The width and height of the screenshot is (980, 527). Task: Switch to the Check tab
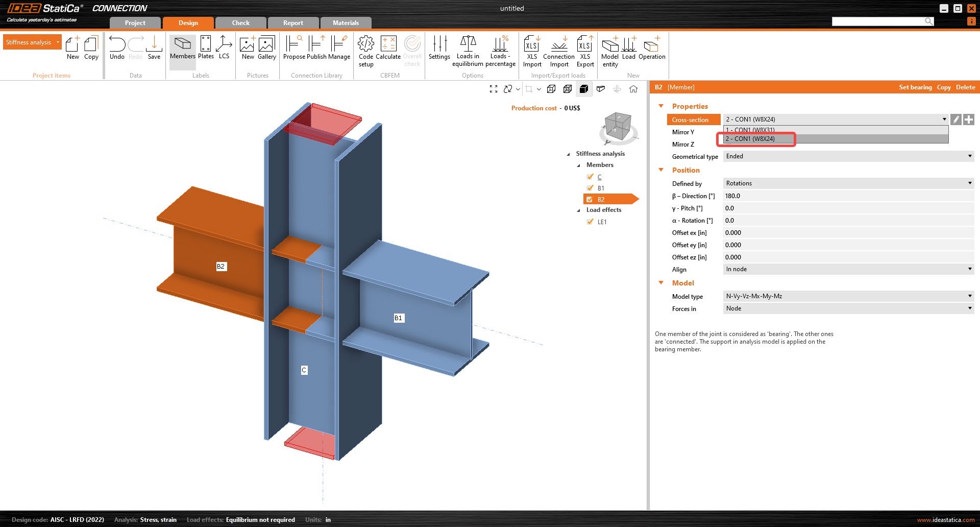[240, 23]
